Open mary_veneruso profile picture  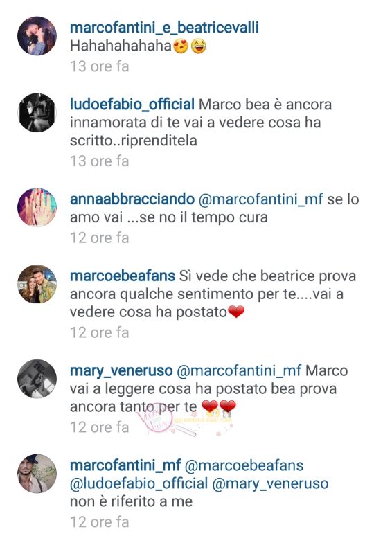(x=37, y=379)
